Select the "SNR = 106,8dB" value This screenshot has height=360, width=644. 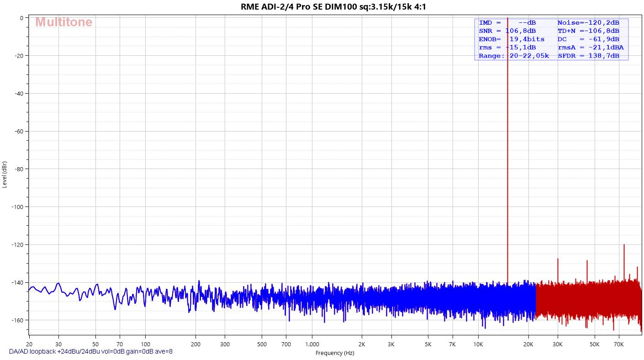pos(507,31)
